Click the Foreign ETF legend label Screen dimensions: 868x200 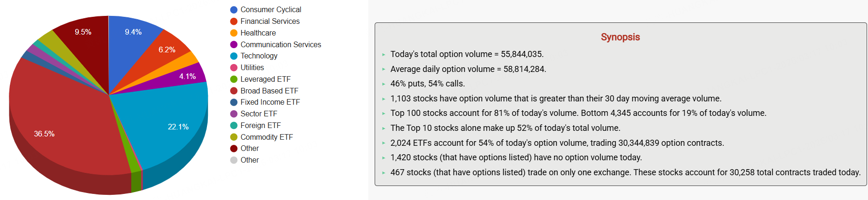260,125
